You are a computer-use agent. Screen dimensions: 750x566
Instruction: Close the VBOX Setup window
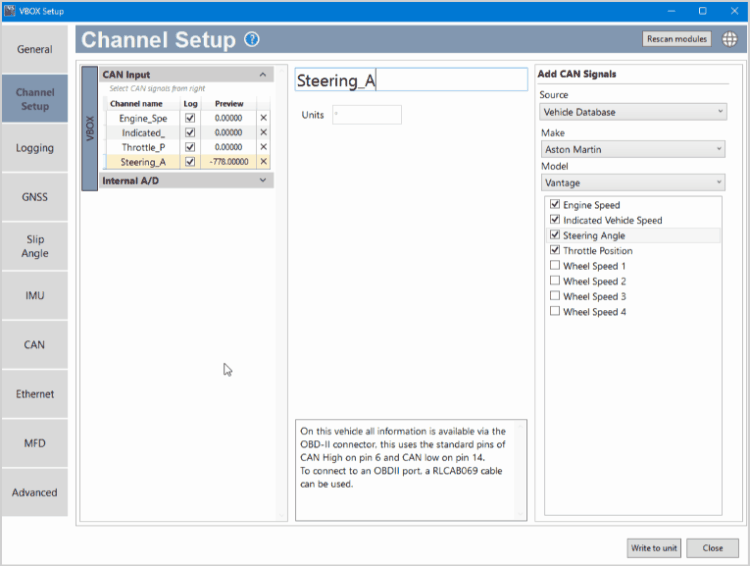(x=734, y=11)
